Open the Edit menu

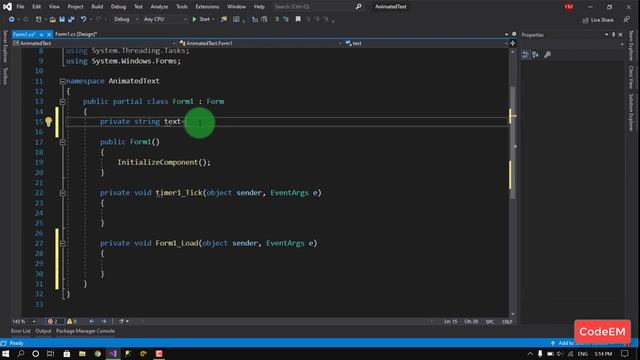[36, 7]
